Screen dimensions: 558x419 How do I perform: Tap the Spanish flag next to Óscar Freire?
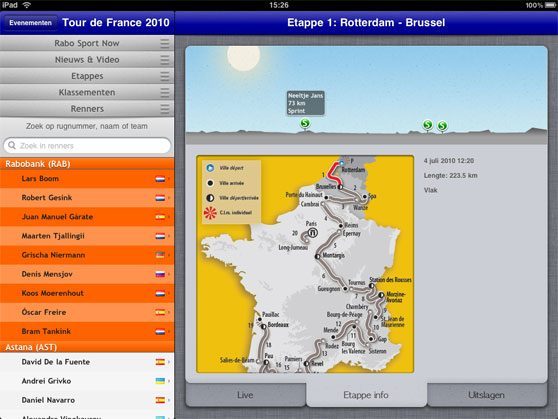[x=160, y=312]
